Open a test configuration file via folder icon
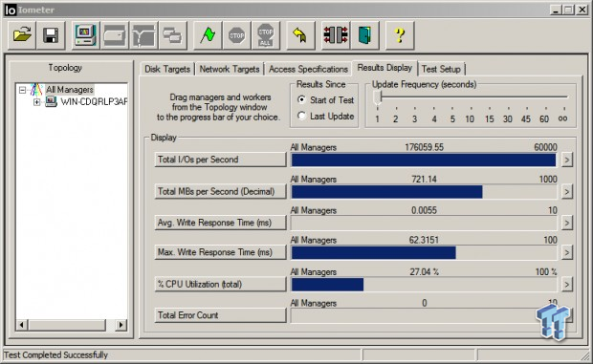The image size is (593, 364). pyautogui.click(x=22, y=35)
